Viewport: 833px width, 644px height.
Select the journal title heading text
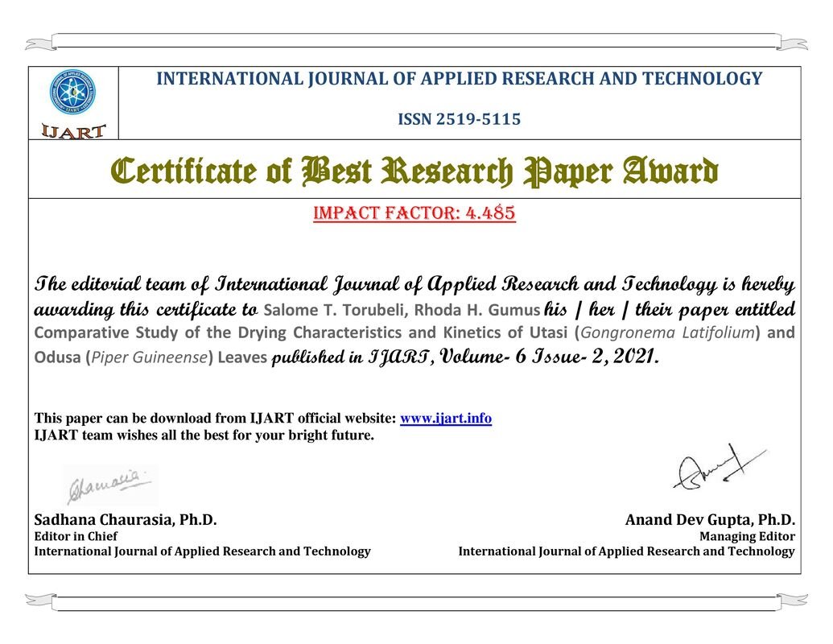point(459,79)
